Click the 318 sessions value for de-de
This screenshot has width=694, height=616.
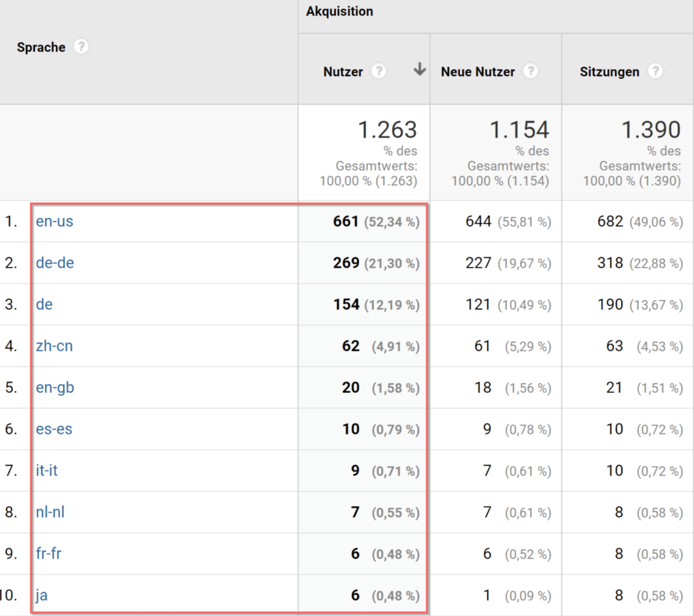pos(610,263)
